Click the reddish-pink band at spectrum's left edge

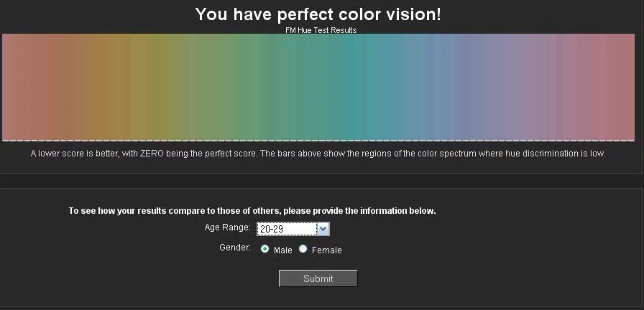(13, 86)
